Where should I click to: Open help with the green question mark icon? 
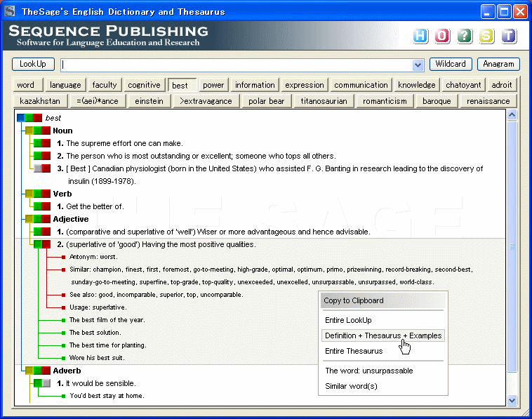pos(464,36)
